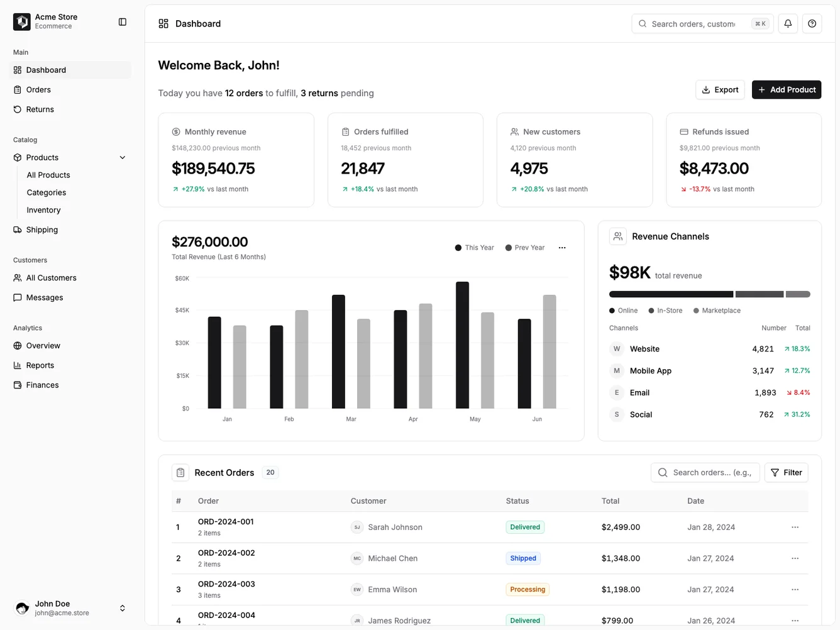The image size is (840, 630).
Task: Open the help question-mark icon
Action: 812,23
